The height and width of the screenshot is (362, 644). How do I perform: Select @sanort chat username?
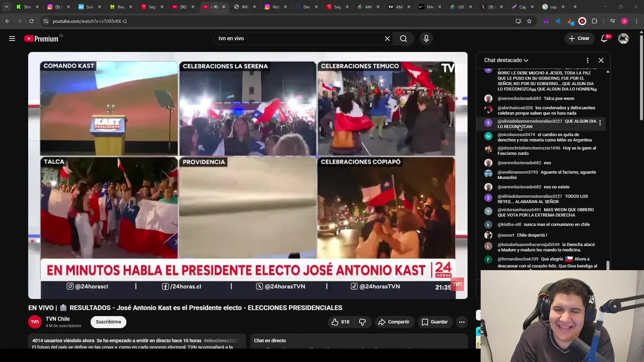tap(506, 235)
